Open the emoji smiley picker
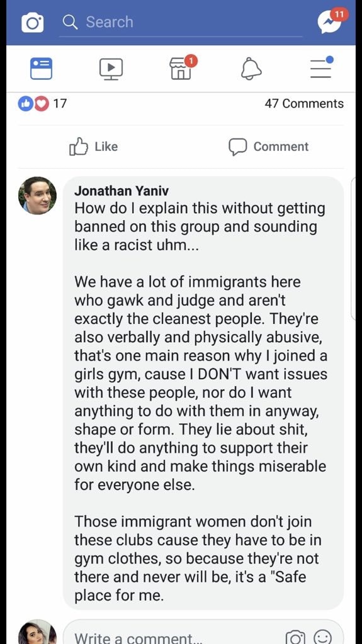362x644 pixels. coord(322,637)
